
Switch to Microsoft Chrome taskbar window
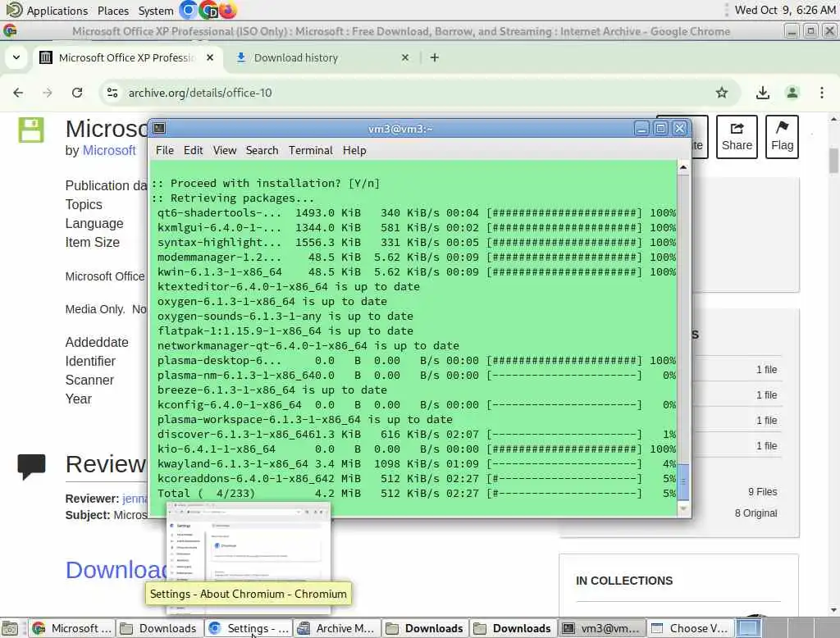pos(72,628)
